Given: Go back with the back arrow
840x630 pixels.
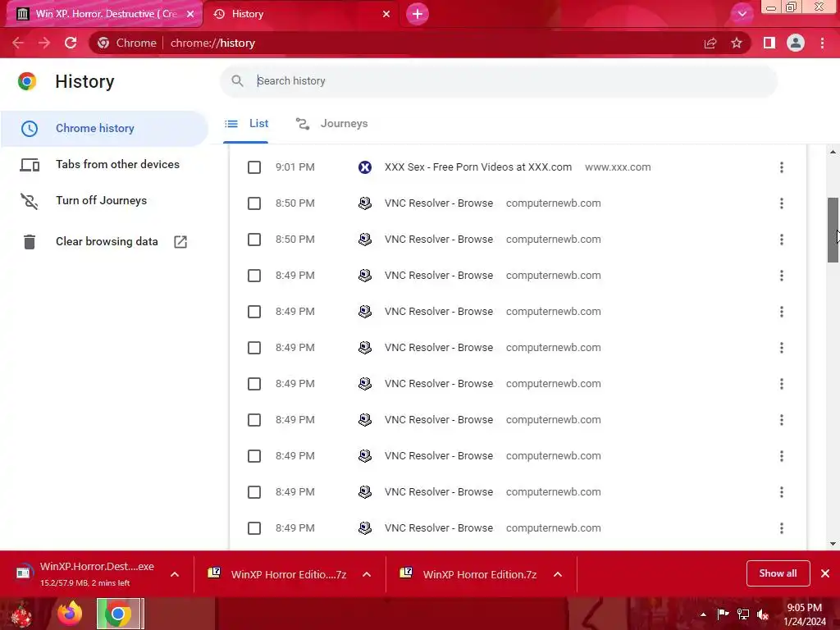Looking at the screenshot, I should (x=18, y=43).
